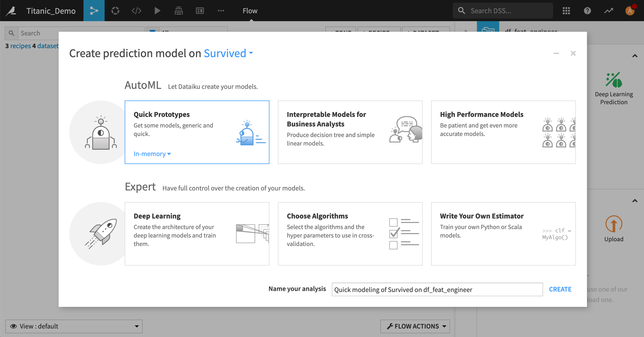
Task: Select the Quick Prototypes card
Action: click(197, 132)
